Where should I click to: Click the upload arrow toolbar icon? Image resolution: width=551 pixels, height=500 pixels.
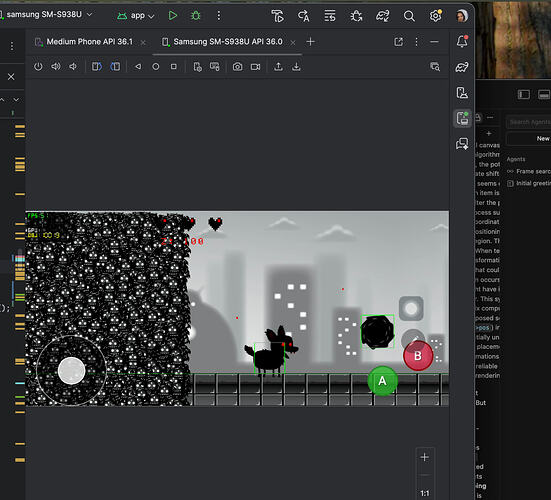(x=278, y=66)
